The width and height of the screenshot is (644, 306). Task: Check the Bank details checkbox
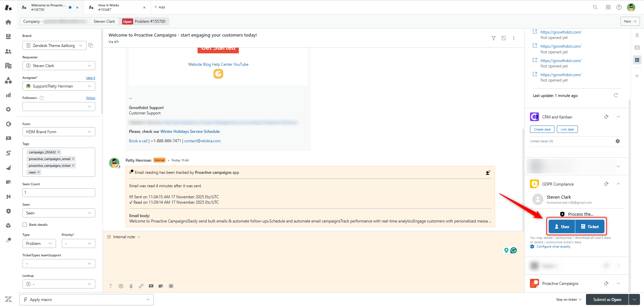click(x=24, y=224)
